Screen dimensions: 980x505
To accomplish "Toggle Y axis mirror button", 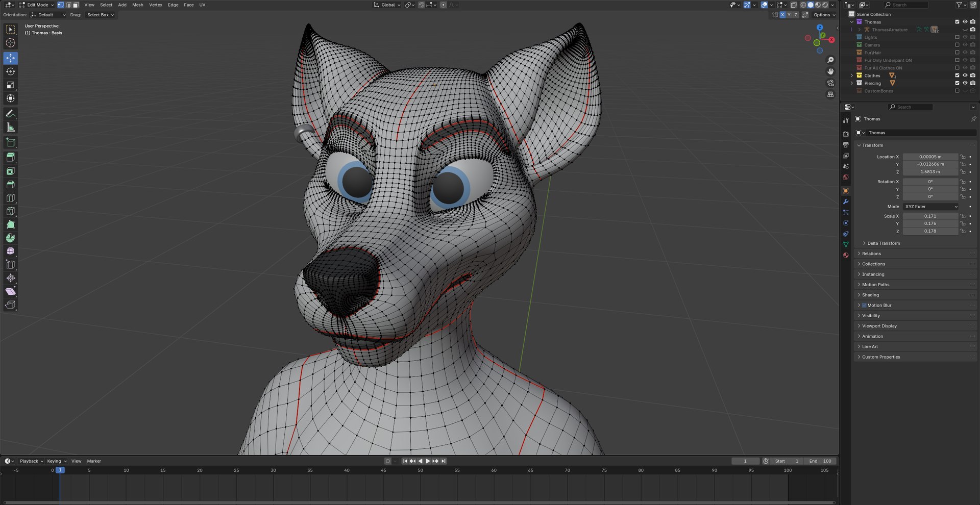I will (x=789, y=15).
